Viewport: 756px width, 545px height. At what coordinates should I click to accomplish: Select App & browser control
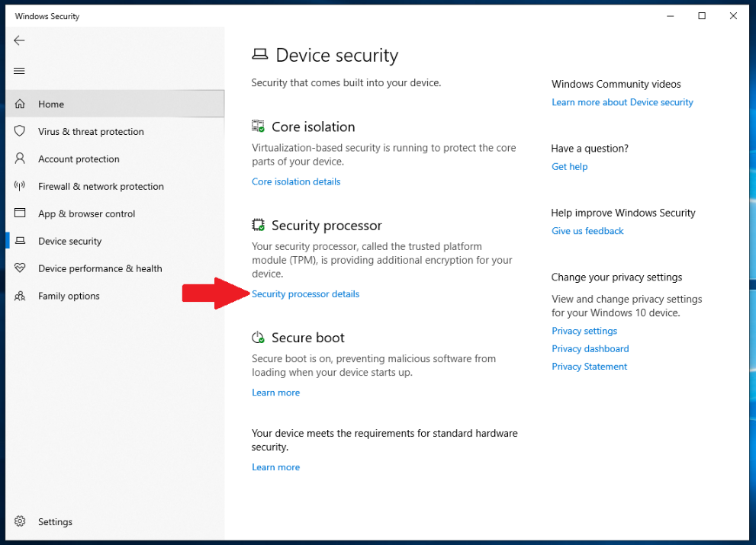coord(114,213)
